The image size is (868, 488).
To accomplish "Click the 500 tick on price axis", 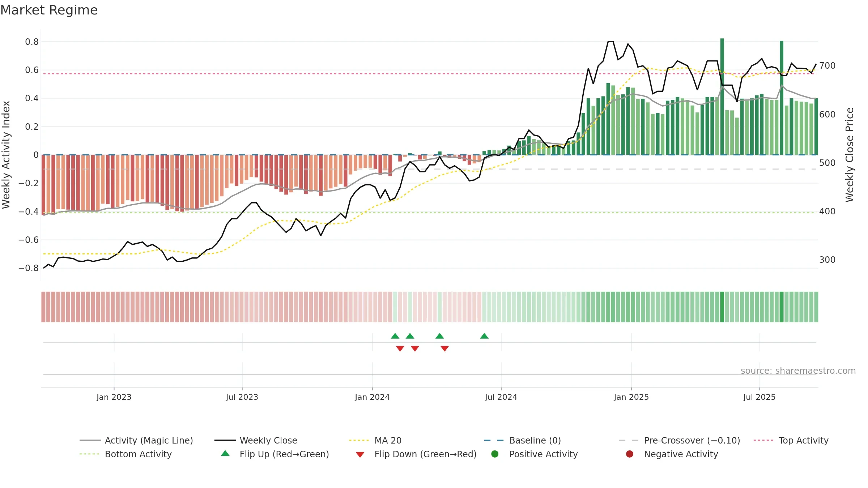I will click(x=827, y=163).
